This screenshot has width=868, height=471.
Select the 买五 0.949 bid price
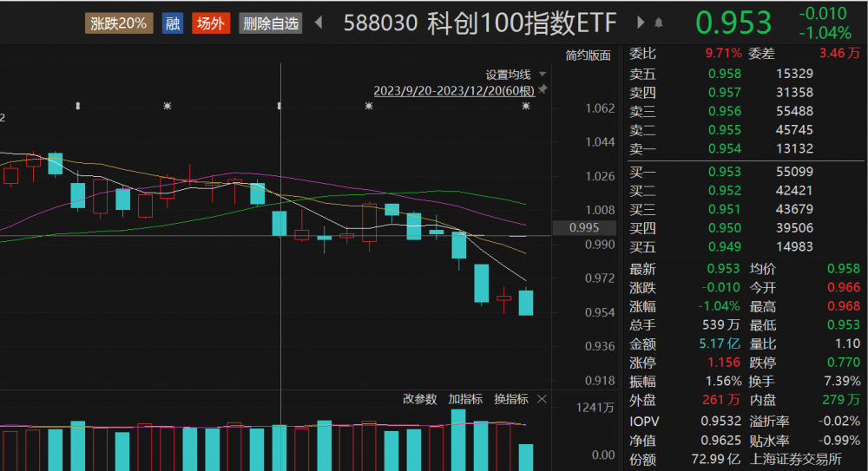pyautogui.click(x=725, y=247)
